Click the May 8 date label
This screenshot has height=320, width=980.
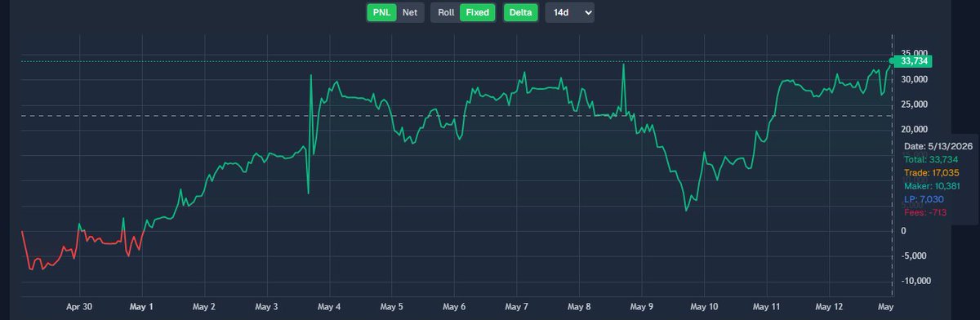(x=578, y=307)
